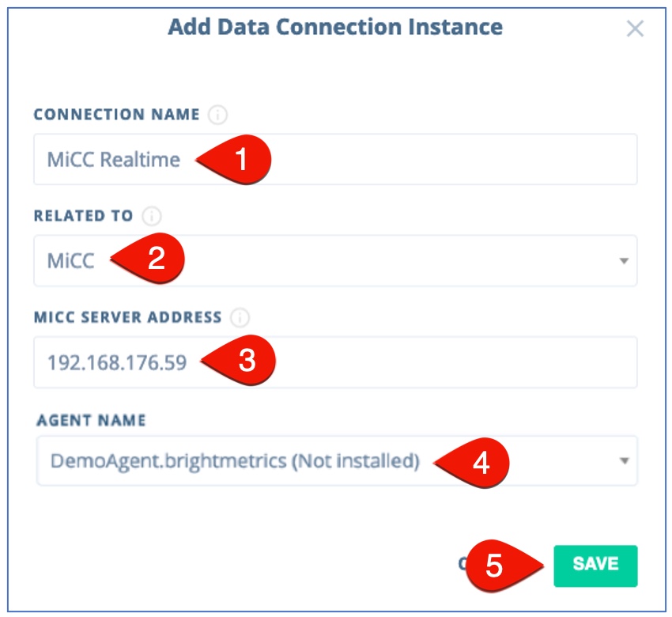Click the MiCC Server Address label text
672x617 pixels.
[x=127, y=318]
